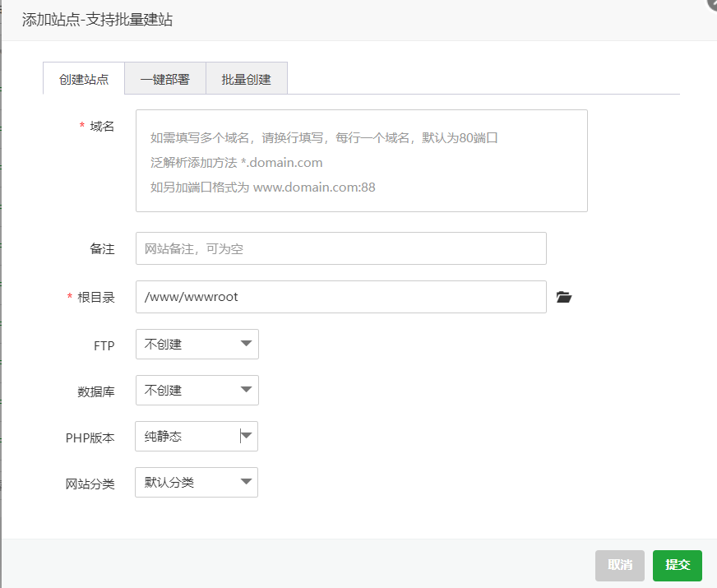
Task: Select the /www/wwwroot root directory field
Action: [x=341, y=297]
